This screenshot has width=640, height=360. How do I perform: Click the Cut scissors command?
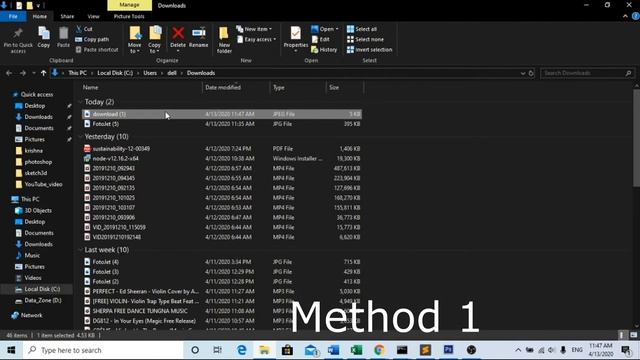[84, 29]
